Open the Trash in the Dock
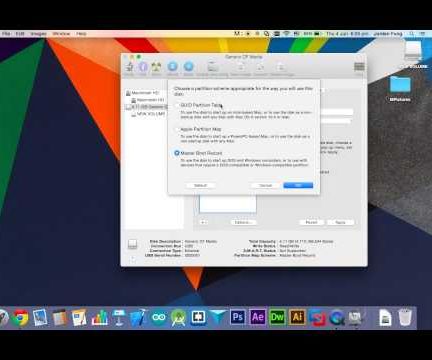432x360 pixels. [x=405, y=318]
